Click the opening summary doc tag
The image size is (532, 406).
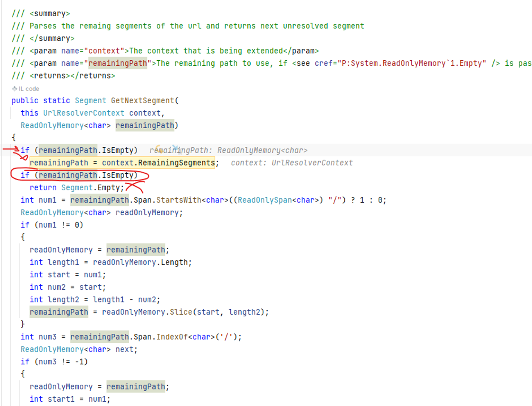(50, 14)
